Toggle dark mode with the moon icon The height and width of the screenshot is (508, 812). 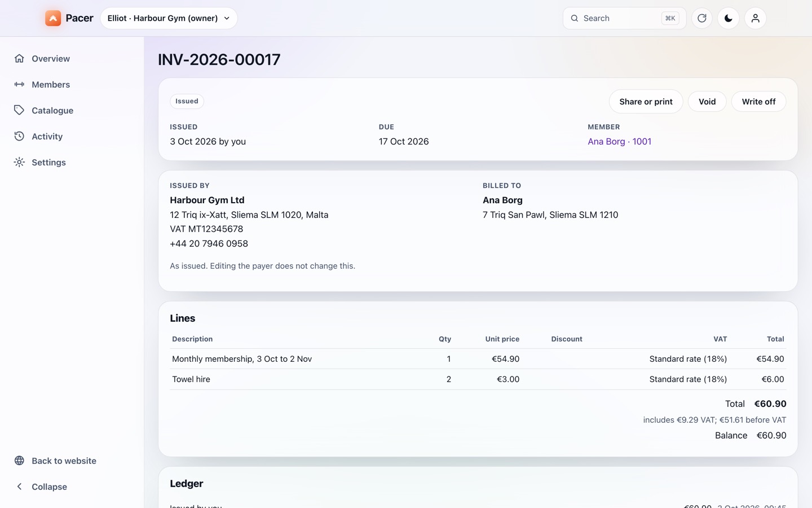729,18
